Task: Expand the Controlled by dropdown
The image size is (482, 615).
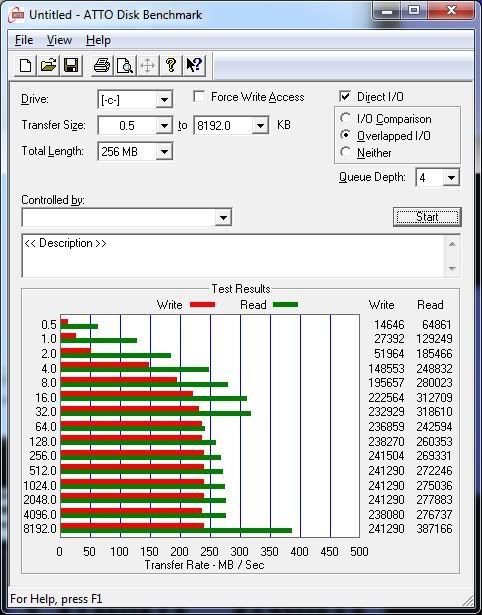Action: point(223,217)
